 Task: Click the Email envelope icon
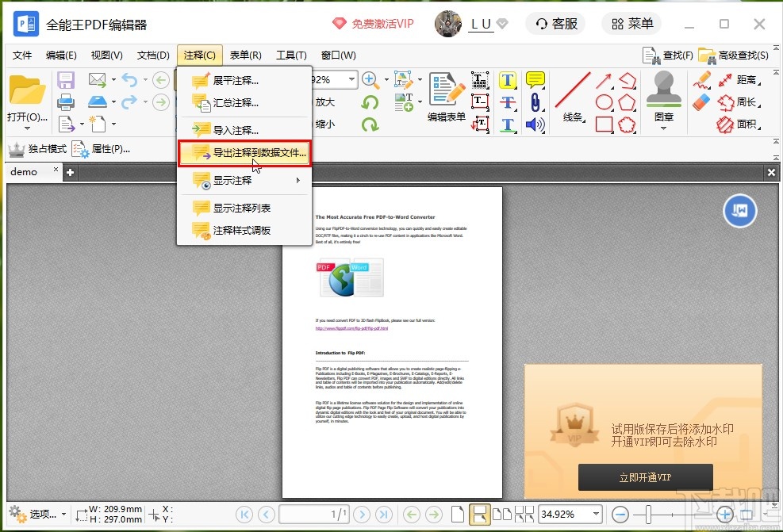(x=97, y=79)
